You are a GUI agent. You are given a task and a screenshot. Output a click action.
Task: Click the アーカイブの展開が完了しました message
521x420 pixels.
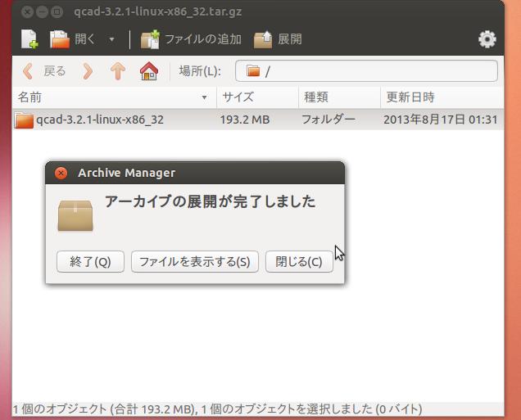tap(210, 201)
